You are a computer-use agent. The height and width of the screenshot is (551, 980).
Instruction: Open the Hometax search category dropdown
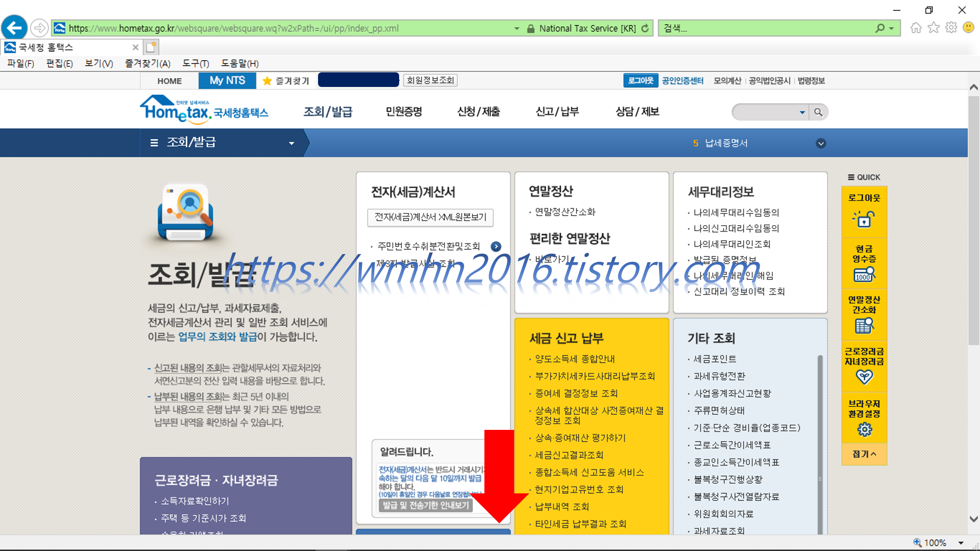tap(802, 112)
